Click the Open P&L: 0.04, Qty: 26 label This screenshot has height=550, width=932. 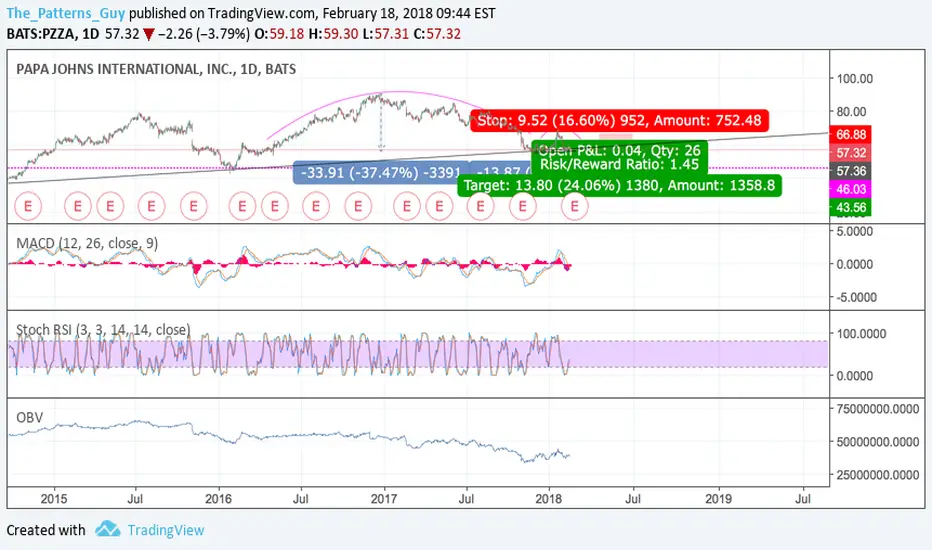(619, 150)
